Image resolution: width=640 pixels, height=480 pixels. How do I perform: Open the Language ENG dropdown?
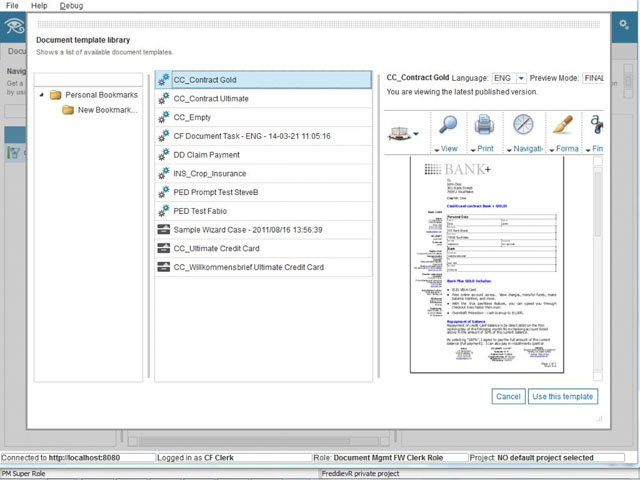pyautogui.click(x=521, y=78)
